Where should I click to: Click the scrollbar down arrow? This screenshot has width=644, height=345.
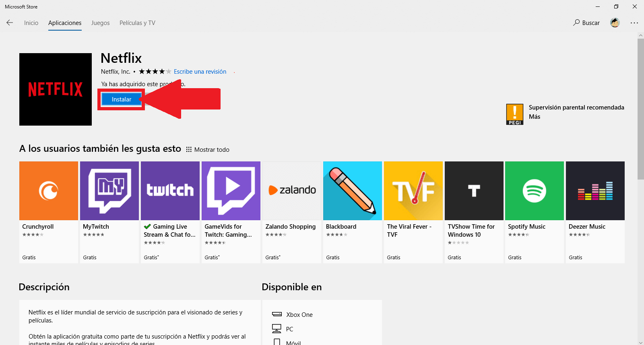click(x=640, y=342)
